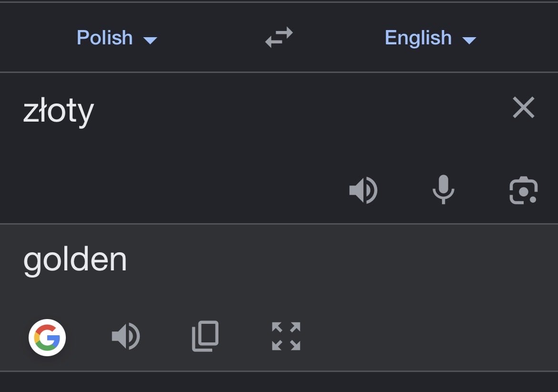Click blank space right of golden result
This screenshot has height=392, width=558.
pos(338,260)
